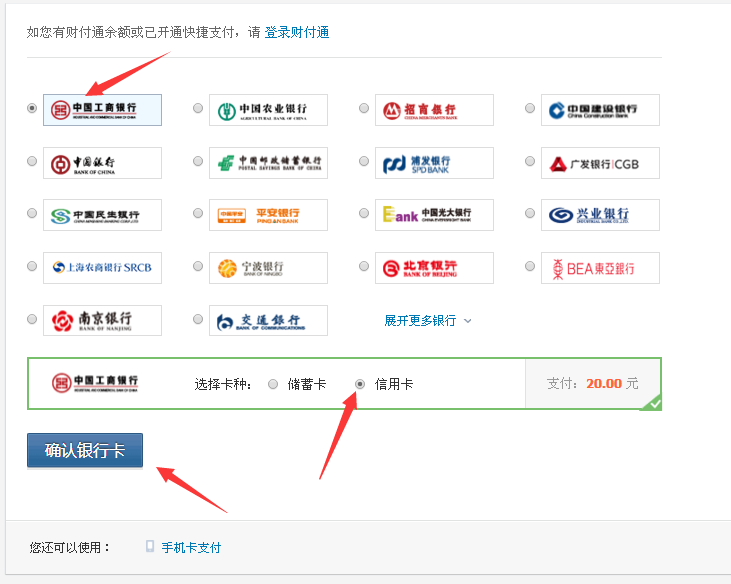Choose the Agricultural Bank of China logo
This screenshot has width=731, height=584.
pyautogui.click(x=268, y=110)
